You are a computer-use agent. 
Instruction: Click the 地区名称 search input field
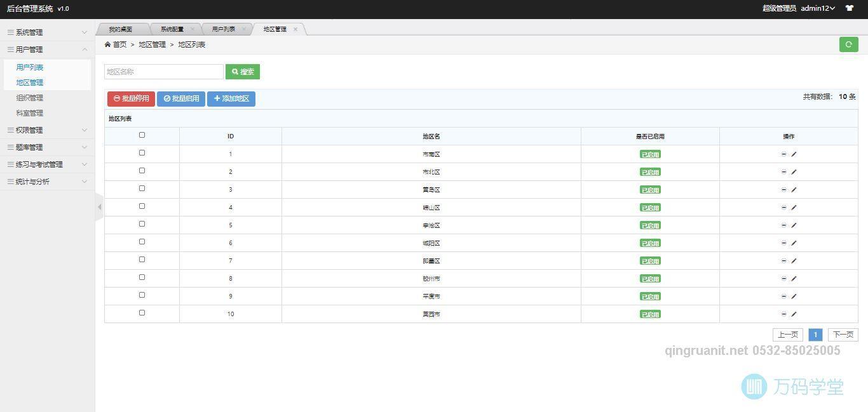163,72
